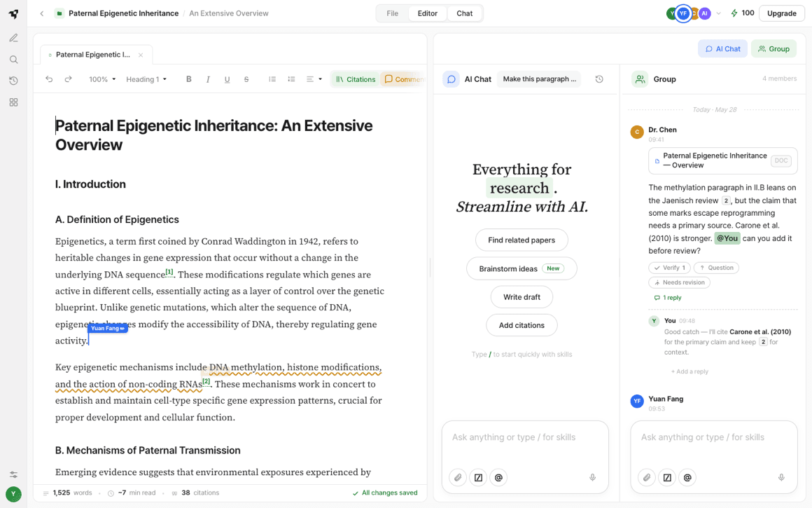Toggle underline formatting

[227, 79]
